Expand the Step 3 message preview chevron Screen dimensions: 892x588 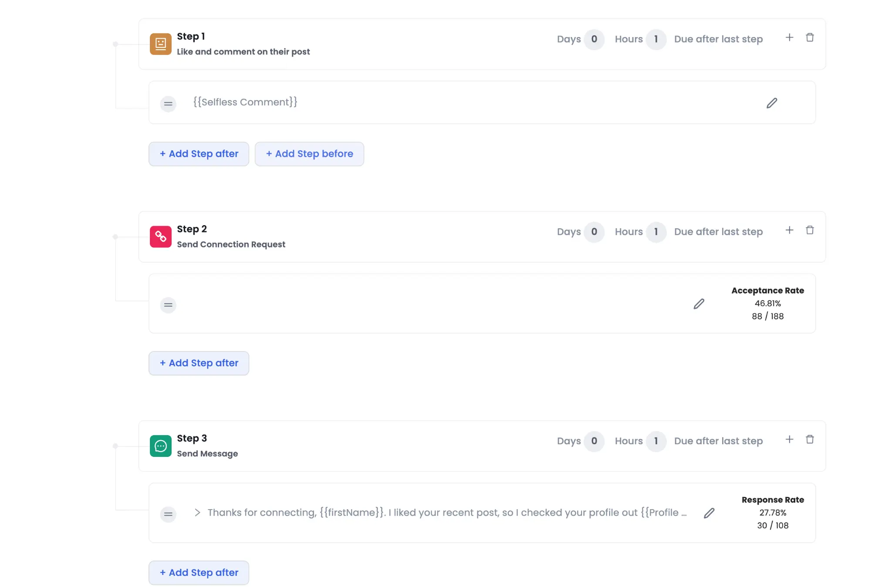pyautogui.click(x=198, y=513)
